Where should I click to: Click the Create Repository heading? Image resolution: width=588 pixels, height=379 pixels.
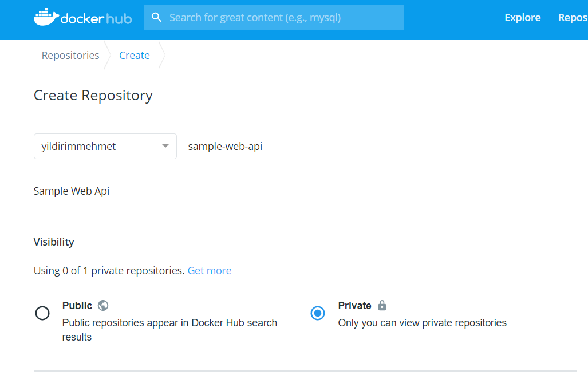[93, 96]
